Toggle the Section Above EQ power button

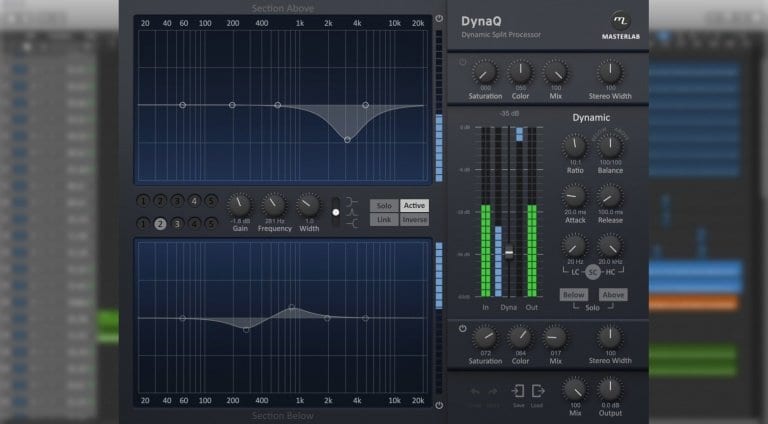(438, 19)
